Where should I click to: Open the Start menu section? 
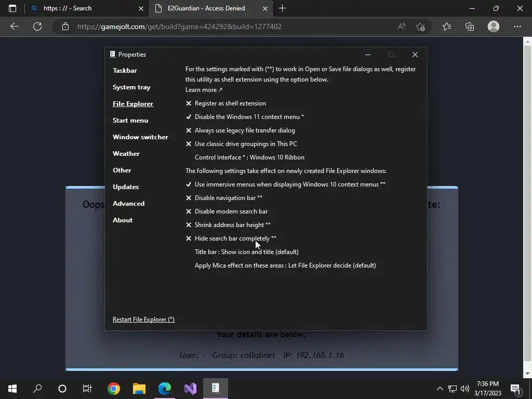(130, 121)
